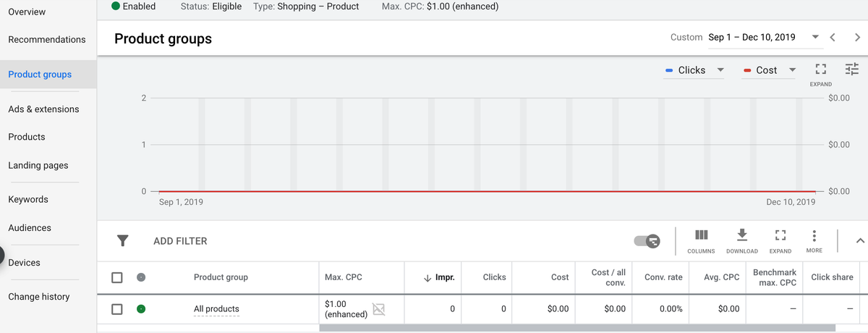Open Devices in the sidebar

24,262
